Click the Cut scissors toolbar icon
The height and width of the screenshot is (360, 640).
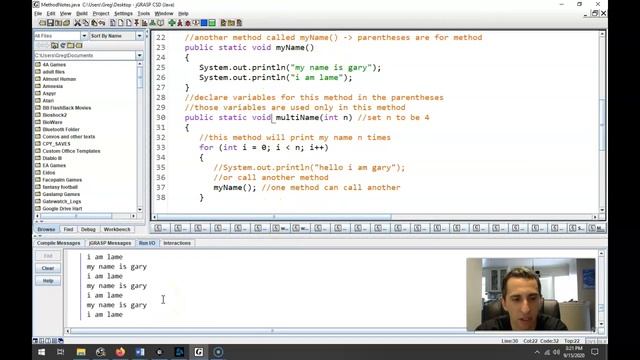[x=78, y=23]
